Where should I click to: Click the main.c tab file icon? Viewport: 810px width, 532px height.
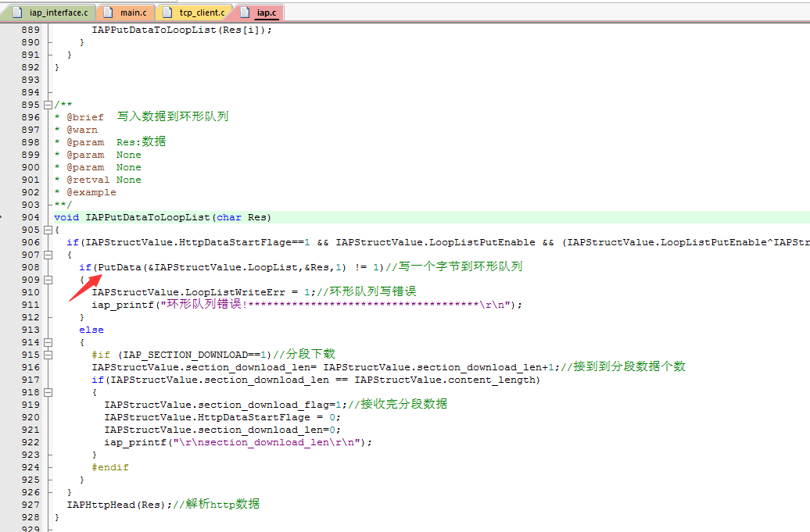(109, 12)
